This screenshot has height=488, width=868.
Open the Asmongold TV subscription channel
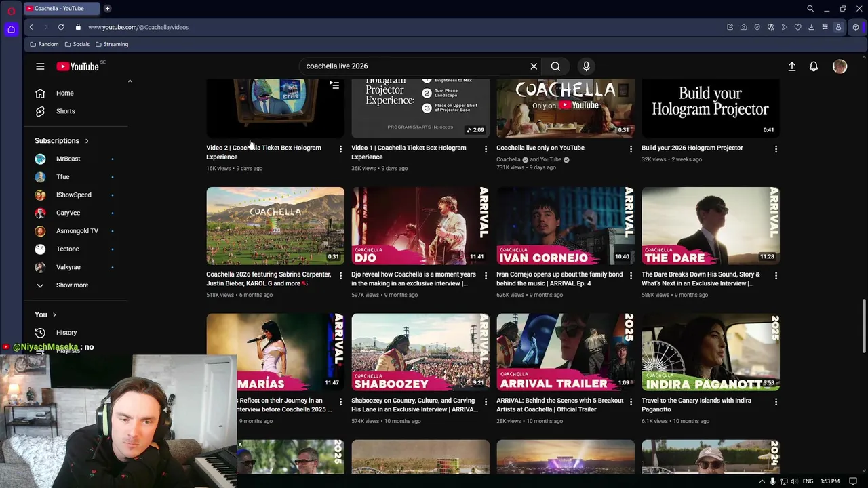click(x=77, y=231)
